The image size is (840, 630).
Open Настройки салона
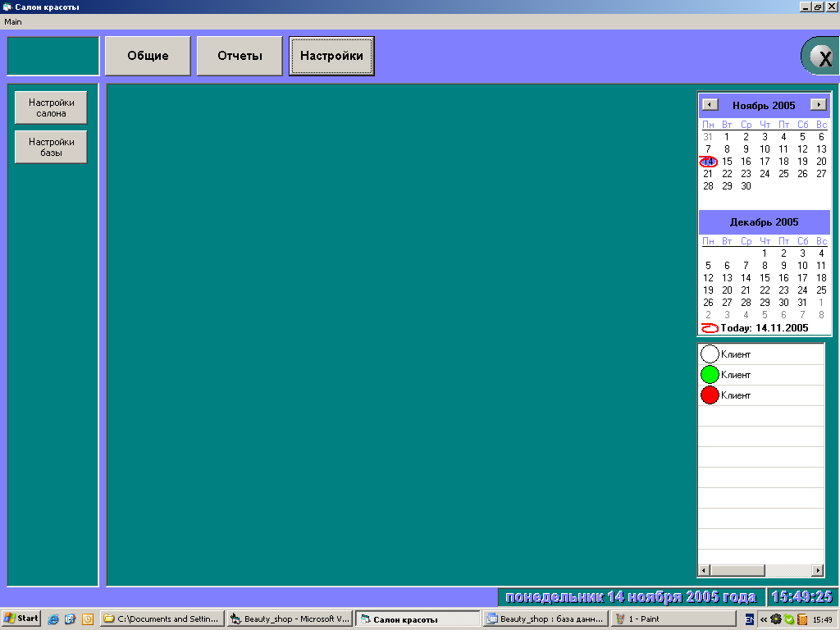(x=51, y=107)
